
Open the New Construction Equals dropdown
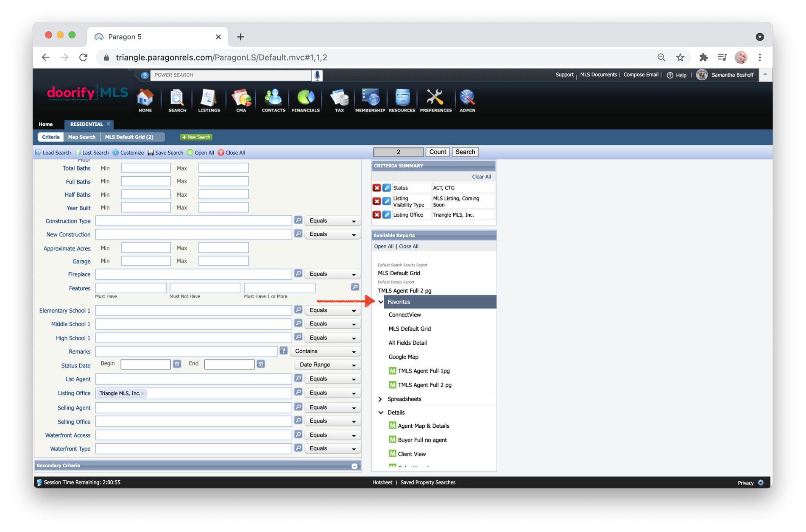[332, 234]
